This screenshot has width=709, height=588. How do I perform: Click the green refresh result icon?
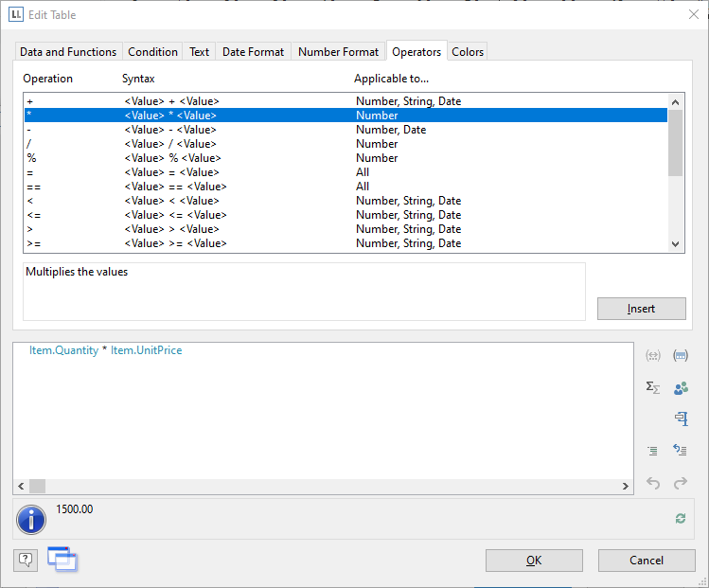[680, 518]
